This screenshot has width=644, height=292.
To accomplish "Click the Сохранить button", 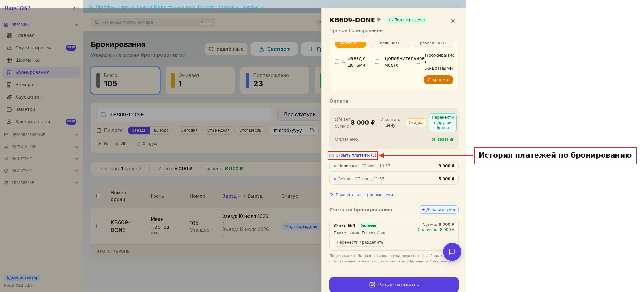I will (x=438, y=80).
